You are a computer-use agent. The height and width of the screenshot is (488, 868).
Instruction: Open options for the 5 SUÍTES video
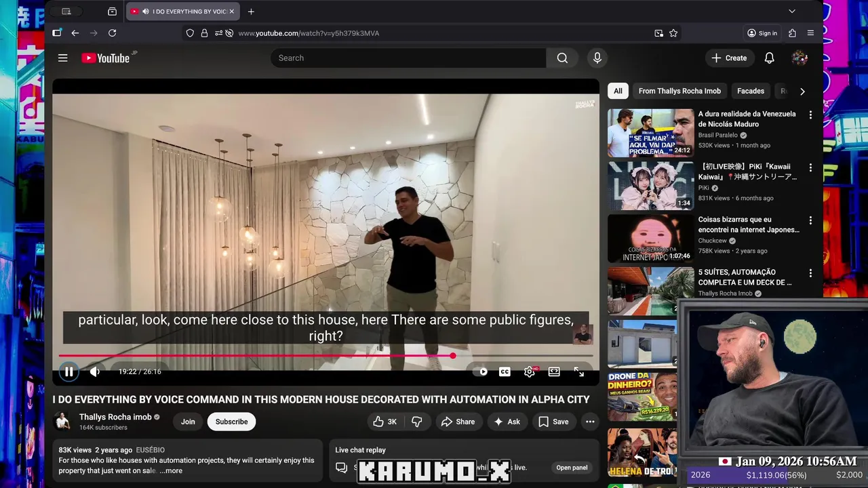point(810,274)
